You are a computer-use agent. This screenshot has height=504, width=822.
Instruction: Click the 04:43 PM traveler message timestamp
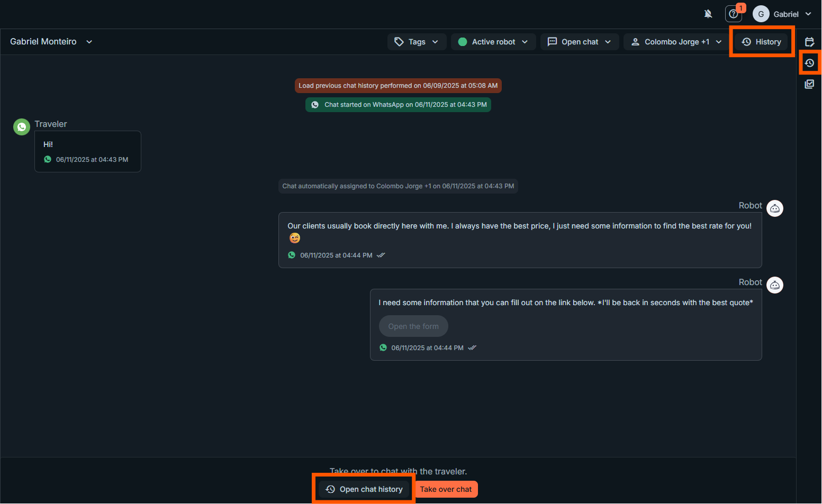92,160
